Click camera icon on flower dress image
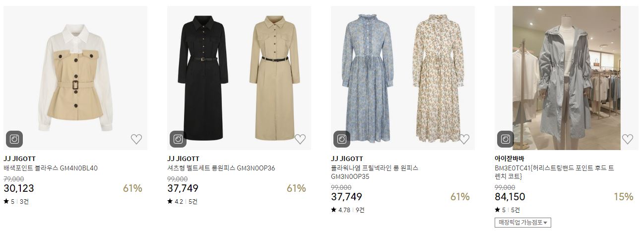This screenshot has width=644, height=238. (342, 139)
